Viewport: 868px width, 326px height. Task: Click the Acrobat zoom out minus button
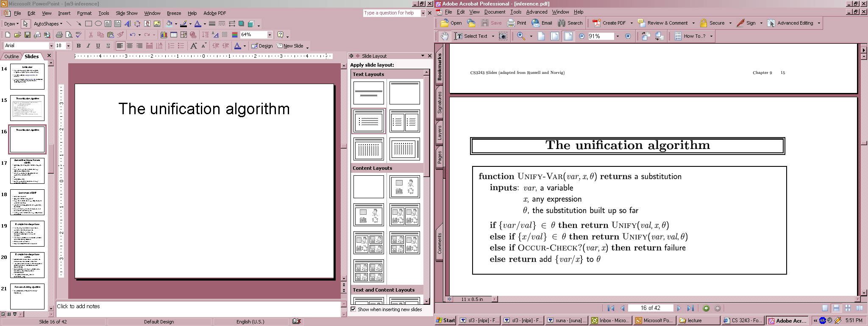(x=581, y=36)
